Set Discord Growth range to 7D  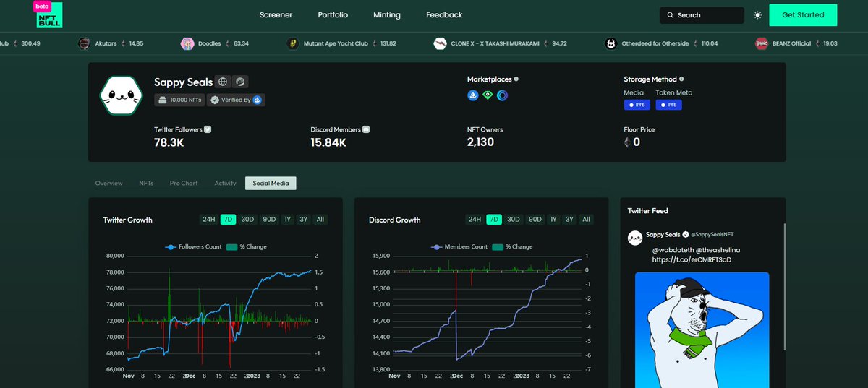click(494, 219)
